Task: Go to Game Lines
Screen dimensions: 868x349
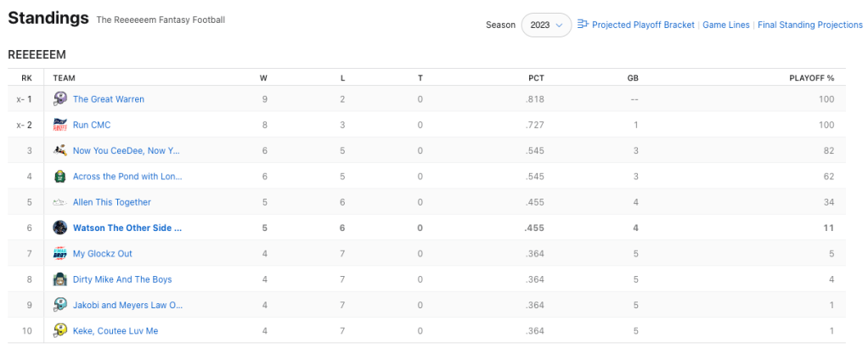Action: point(726,25)
